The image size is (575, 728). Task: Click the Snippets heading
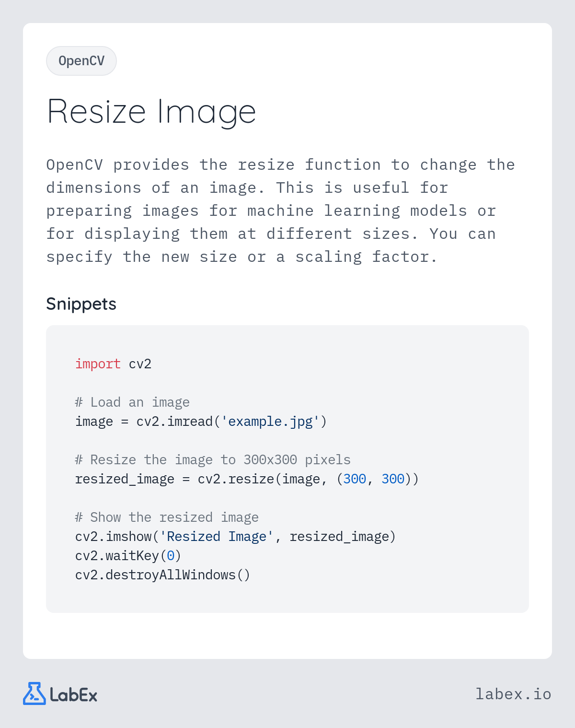coord(81,304)
